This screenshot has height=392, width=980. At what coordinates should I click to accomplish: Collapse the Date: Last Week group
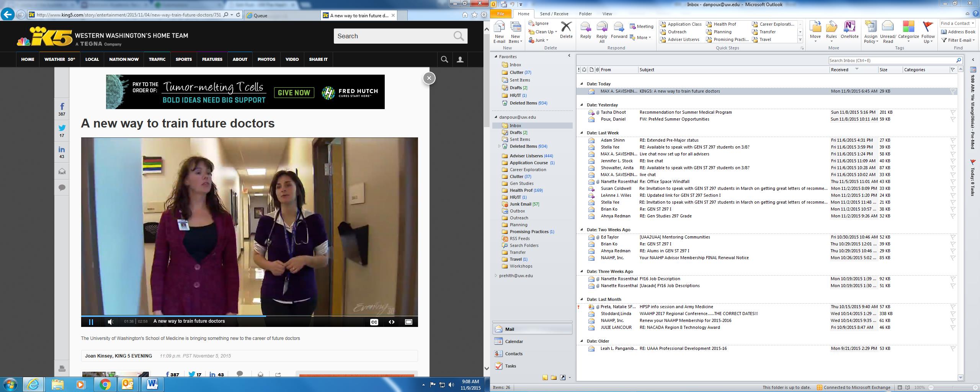[581, 133]
